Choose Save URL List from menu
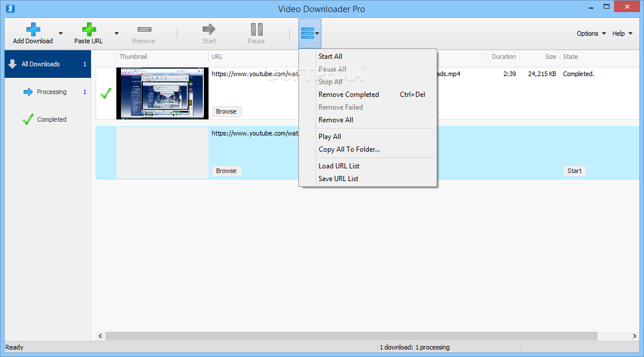 [368, 179]
